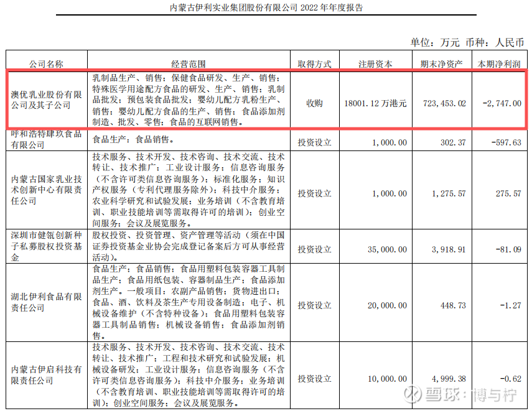Click the report title "内蒙古伊利实业集团股份有限公司 2022 年年度报告"
Viewport: 532px width, 411px height.
[266, 7]
